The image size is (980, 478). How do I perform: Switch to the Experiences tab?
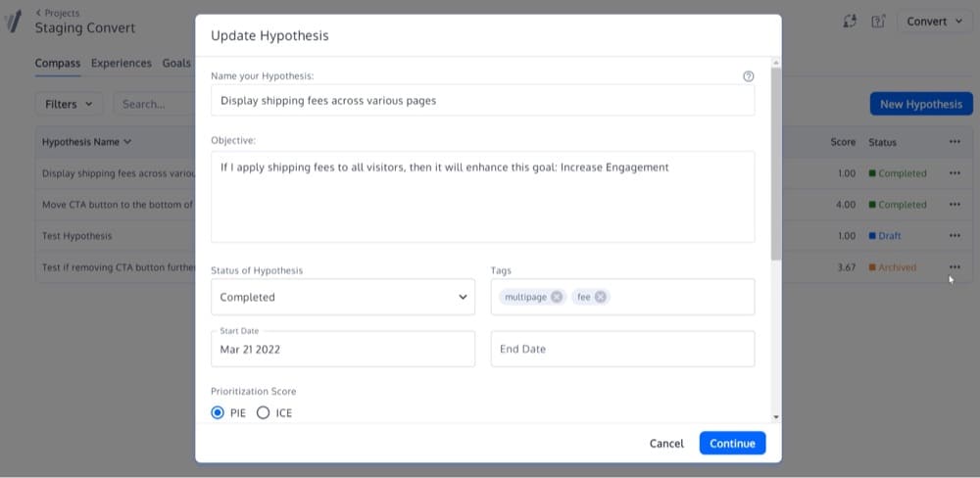pyautogui.click(x=122, y=63)
